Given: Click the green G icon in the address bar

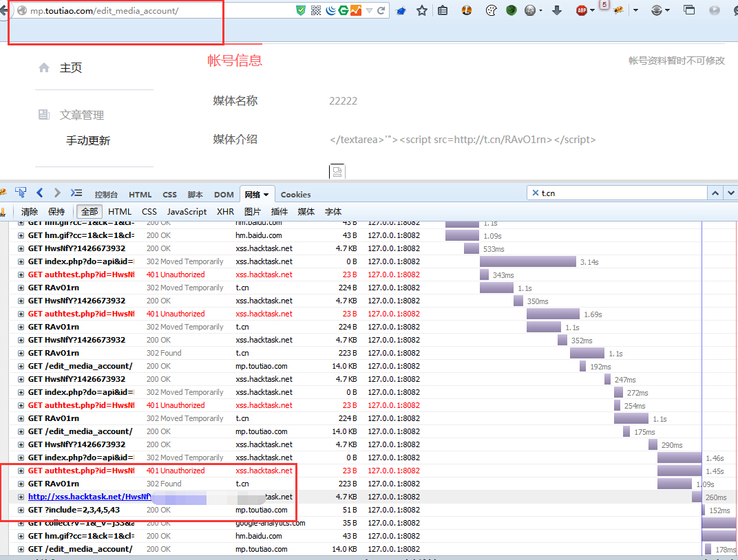Looking at the screenshot, I should tap(344, 10).
